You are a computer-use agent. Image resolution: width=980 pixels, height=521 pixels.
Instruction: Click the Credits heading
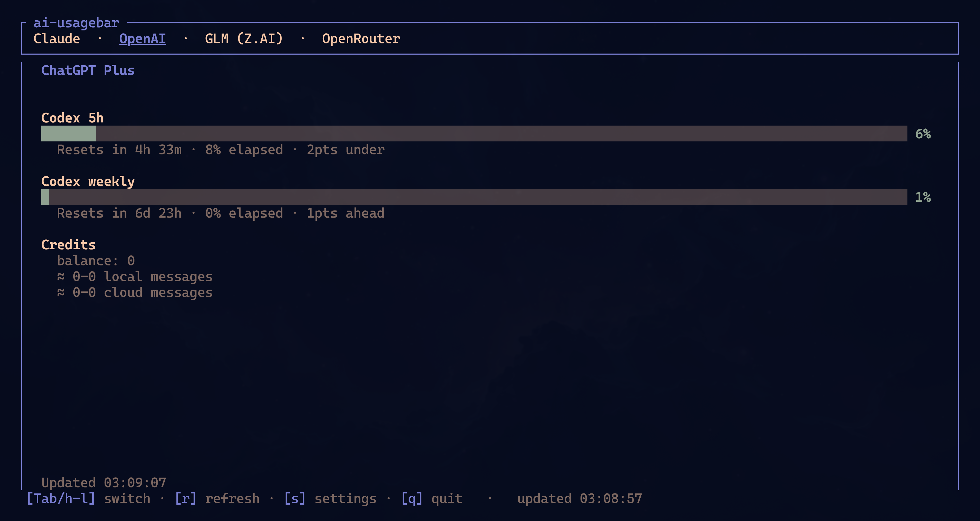click(68, 245)
